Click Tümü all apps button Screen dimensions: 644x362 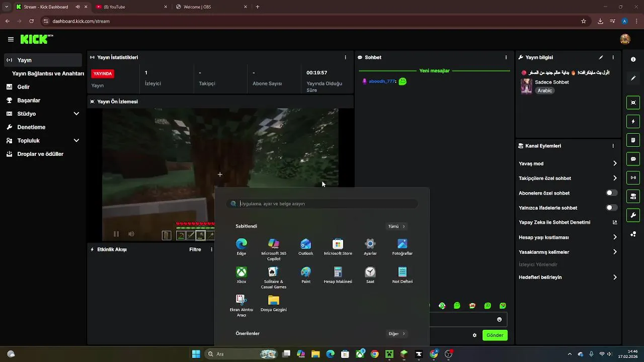[x=396, y=226]
